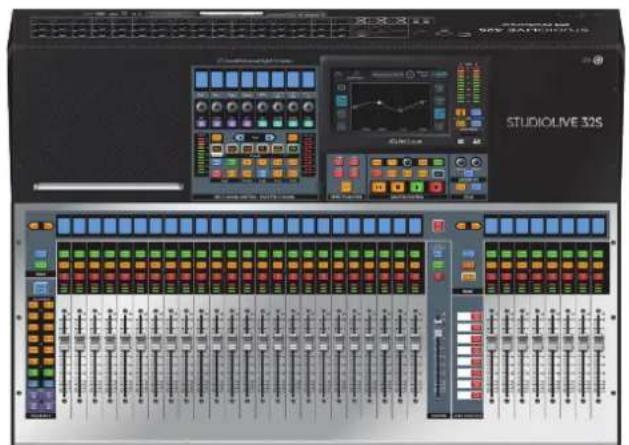Choose the first white-outlined Fat Channel processor button
The image size is (629, 445).
[x=217, y=149]
